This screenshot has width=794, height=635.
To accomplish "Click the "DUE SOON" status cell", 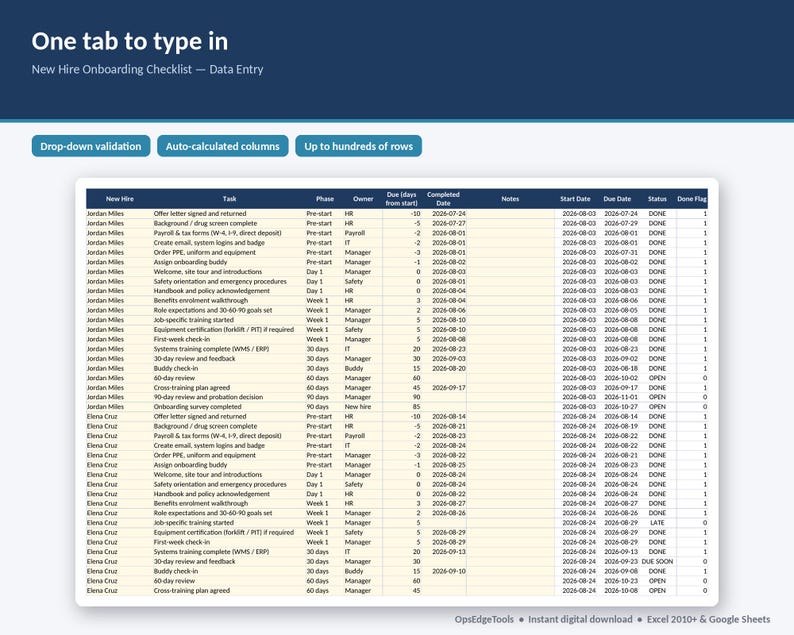I will [x=657, y=561].
